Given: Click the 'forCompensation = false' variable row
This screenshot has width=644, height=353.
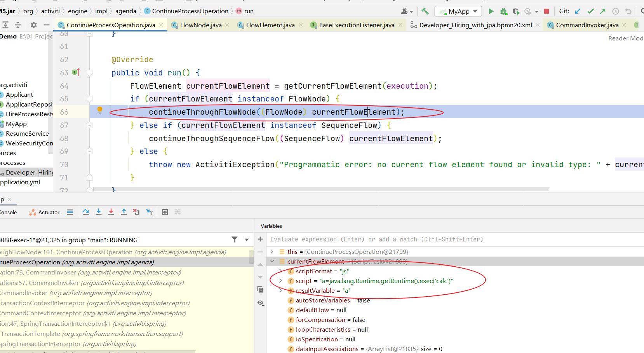Looking at the screenshot, I should click(x=455, y=320).
